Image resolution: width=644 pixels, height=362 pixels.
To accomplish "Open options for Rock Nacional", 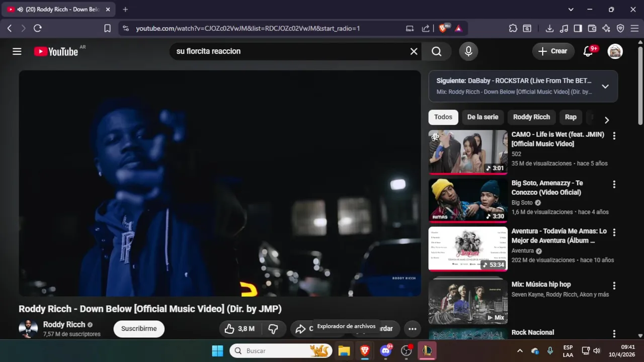I will pos(614,334).
